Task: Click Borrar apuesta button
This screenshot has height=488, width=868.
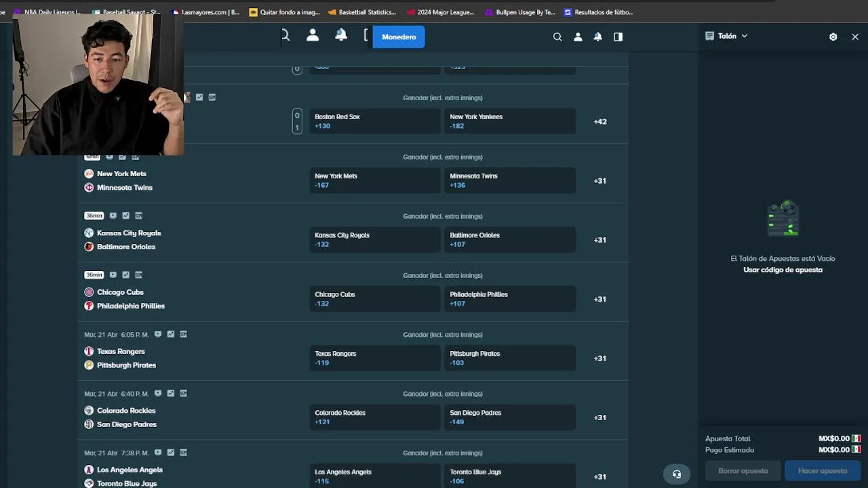Action: [743, 471]
